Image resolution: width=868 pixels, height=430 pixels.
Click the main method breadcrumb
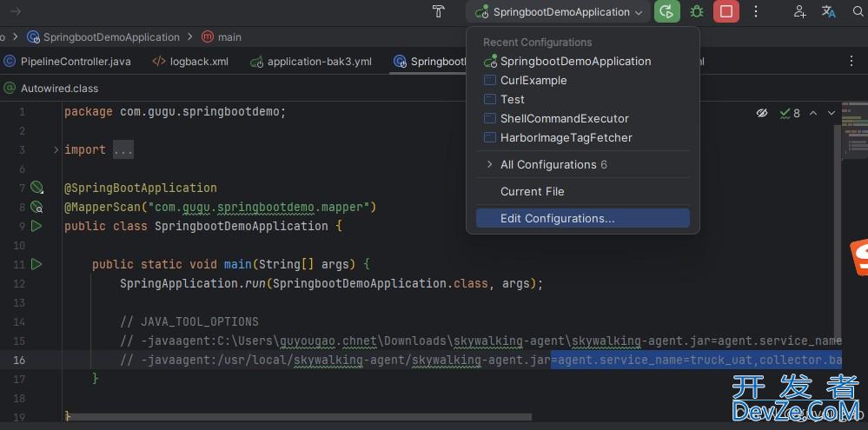222,37
